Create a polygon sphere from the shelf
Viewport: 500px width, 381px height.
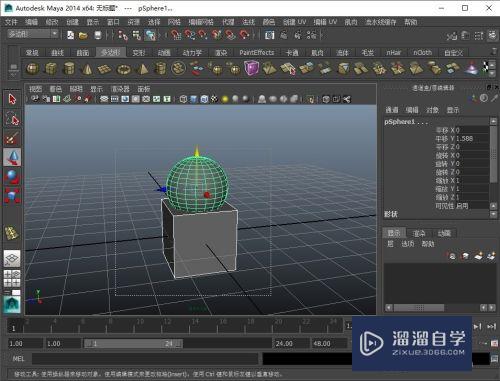(x=32, y=69)
